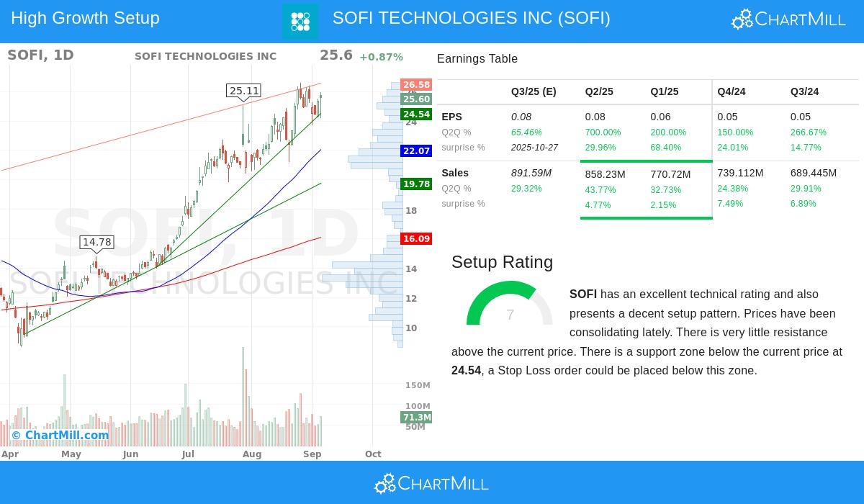Image resolution: width=864 pixels, height=504 pixels.
Task: Click the 858.23M sales value
Action: tap(606, 174)
